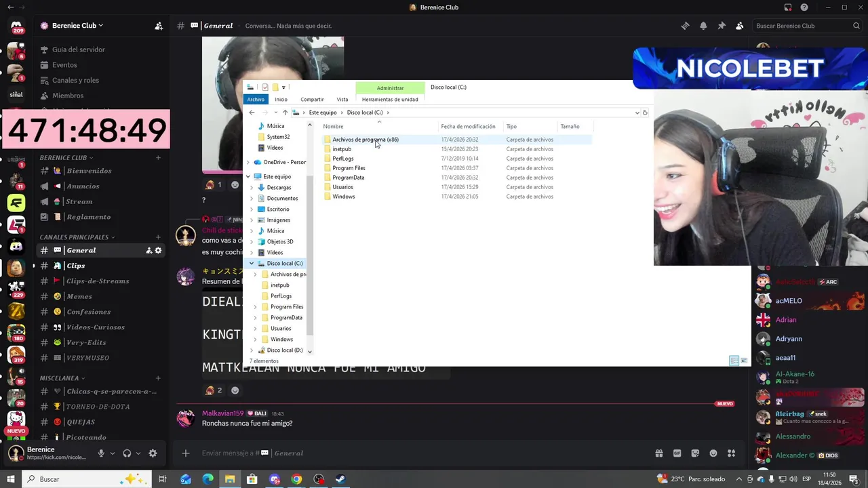Viewport: 868px width, 488px height.
Task: Open Discord inbox icon in title bar
Action: [788, 7]
